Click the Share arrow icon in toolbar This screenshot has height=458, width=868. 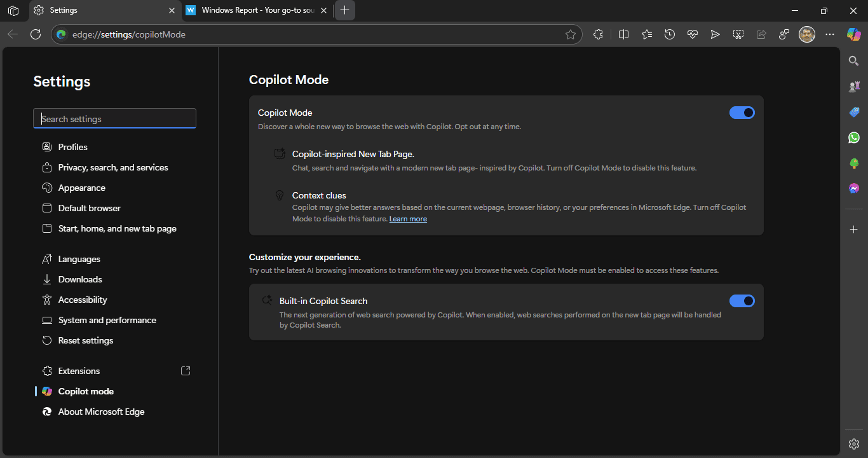click(x=761, y=34)
